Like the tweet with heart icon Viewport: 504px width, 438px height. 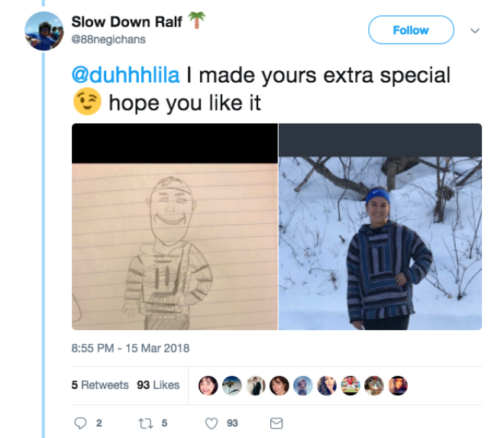click(x=212, y=423)
